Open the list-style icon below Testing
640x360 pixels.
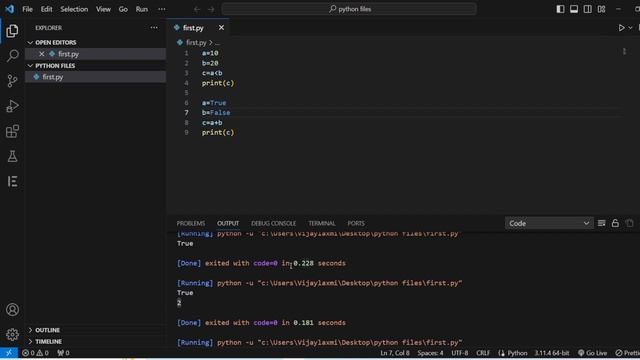tap(12, 181)
